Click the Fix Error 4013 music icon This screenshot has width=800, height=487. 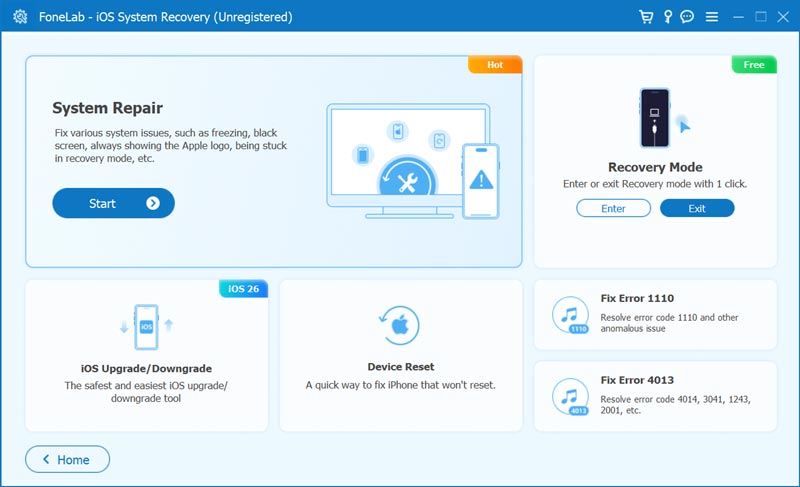(x=570, y=396)
